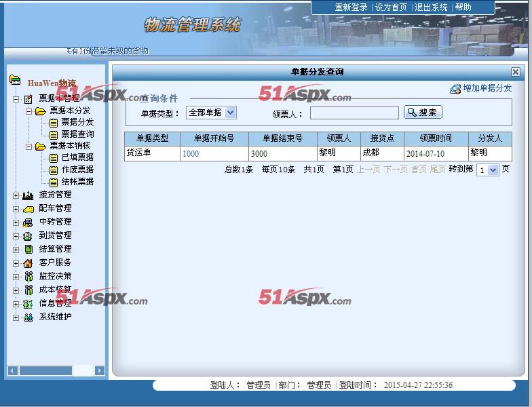Click 设为首页 in top menu

pos(391,7)
